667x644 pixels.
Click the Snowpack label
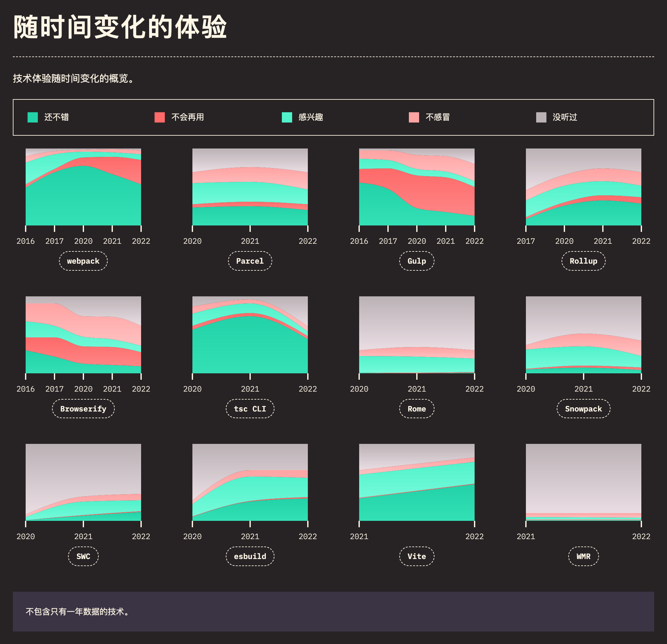point(583,409)
